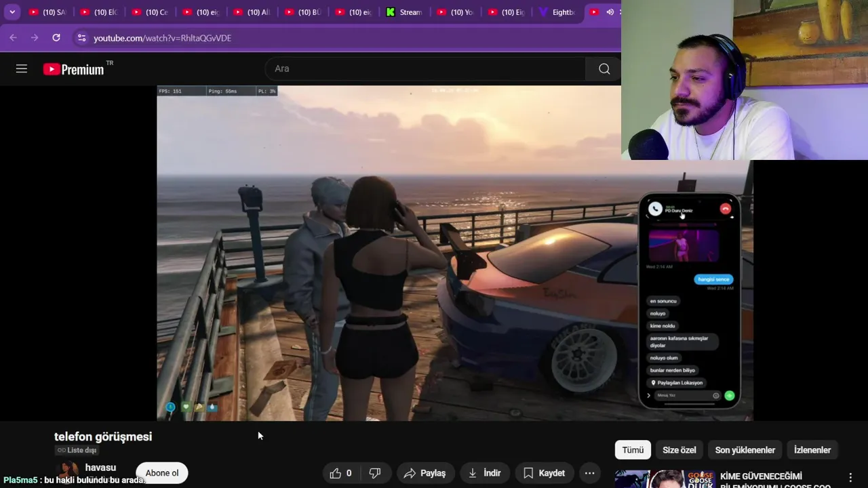Switch to the 'Eightbc' tab
Screen dimensions: 868x488
[557, 12]
